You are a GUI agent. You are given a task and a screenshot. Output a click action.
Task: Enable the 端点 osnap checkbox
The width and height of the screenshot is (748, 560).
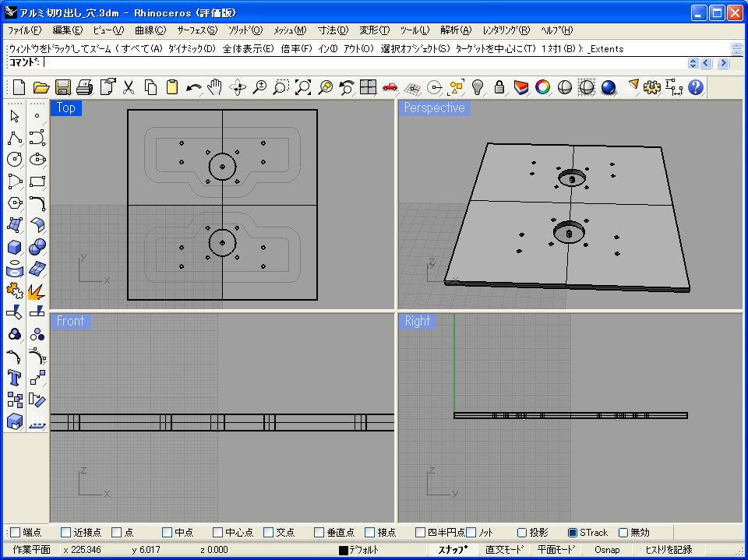pyautogui.click(x=15, y=533)
